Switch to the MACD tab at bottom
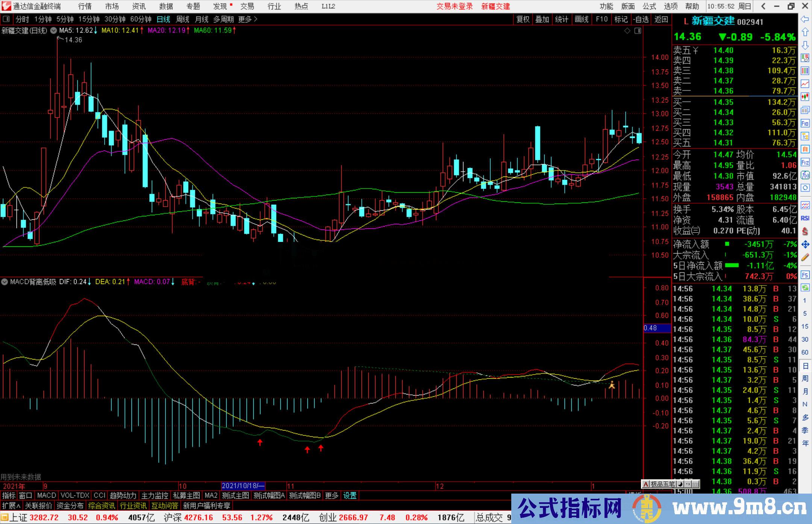This screenshot has width=812, height=524. click(46, 495)
